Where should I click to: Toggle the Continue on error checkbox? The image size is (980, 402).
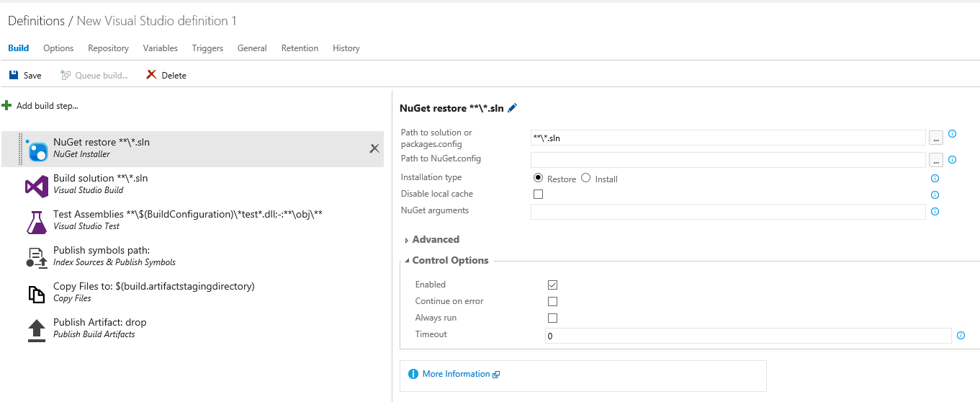552,301
